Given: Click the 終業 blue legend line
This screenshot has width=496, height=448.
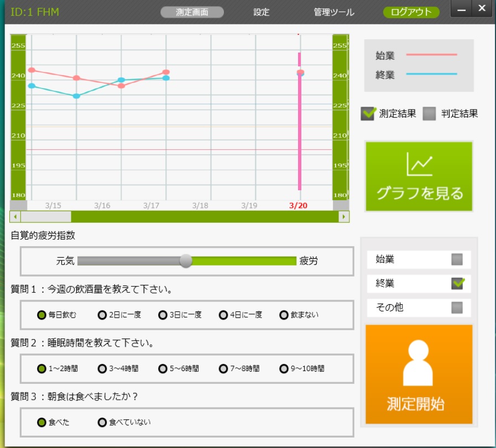Looking at the screenshot, I should (x=431, y=74).
